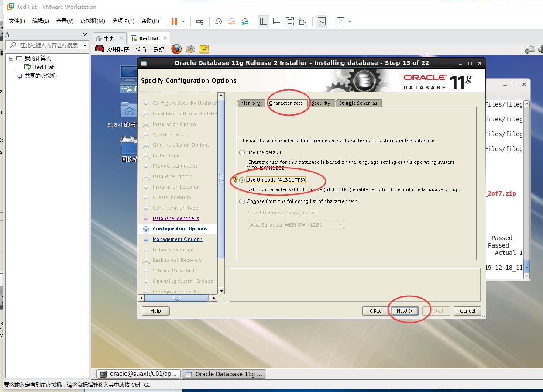
Task: Click 'Configuration Options' current step
Action: pos(180,229)
